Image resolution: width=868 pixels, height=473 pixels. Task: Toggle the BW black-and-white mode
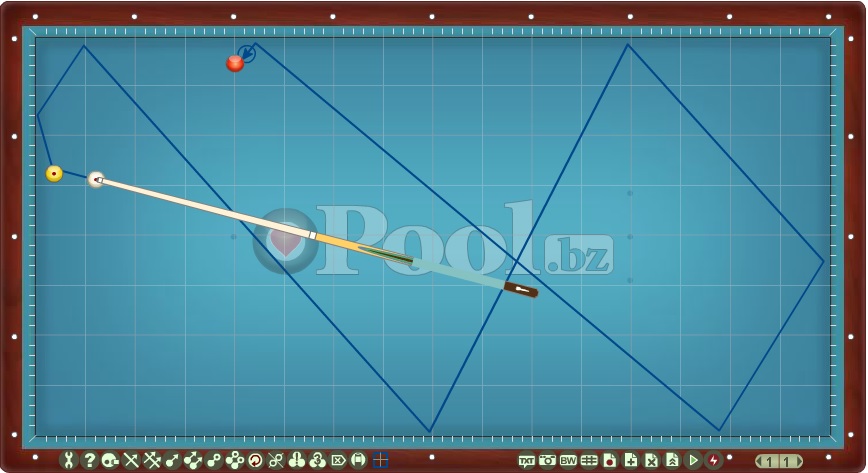(x=568, y=460)
